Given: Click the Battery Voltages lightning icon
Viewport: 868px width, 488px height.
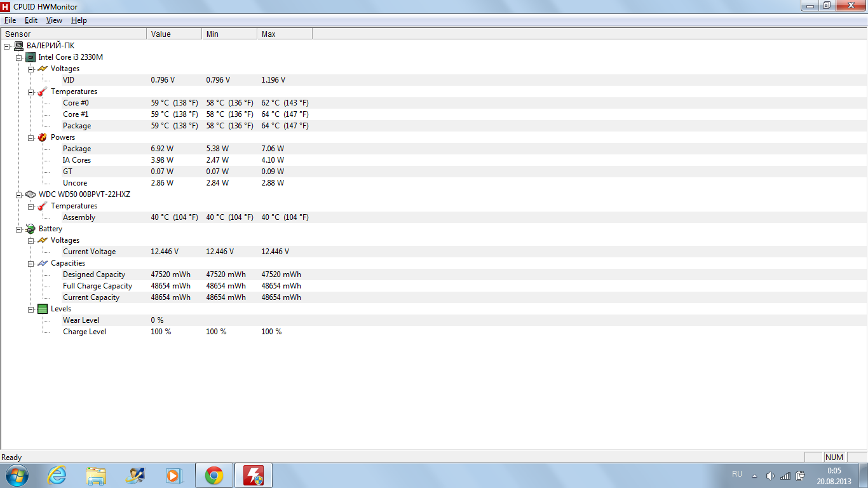Looking at the screenshot, I should [x=43, y=240].
